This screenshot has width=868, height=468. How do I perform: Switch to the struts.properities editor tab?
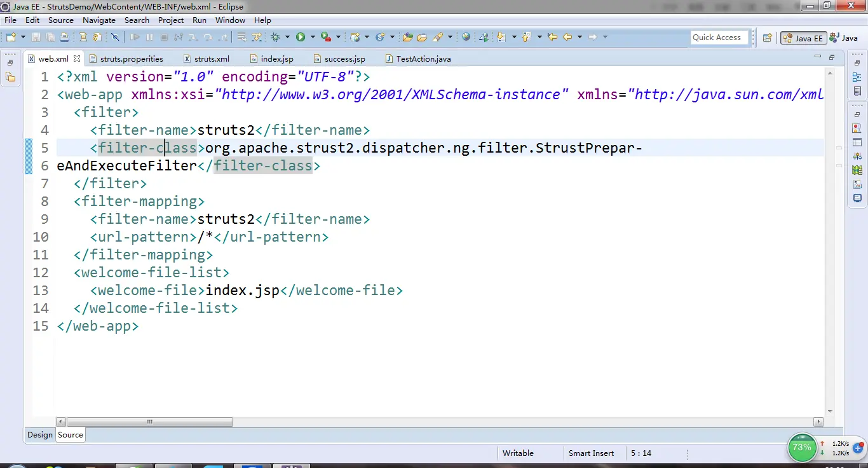point(126,59)
